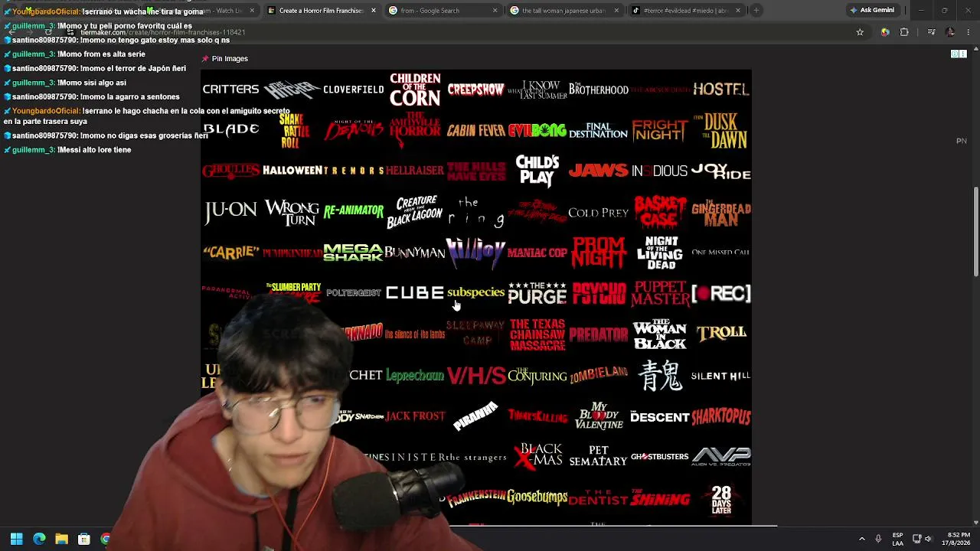Switch to the 'from - Google Search' tab
This screenshot has width=980, height=551.
(443, 11)
